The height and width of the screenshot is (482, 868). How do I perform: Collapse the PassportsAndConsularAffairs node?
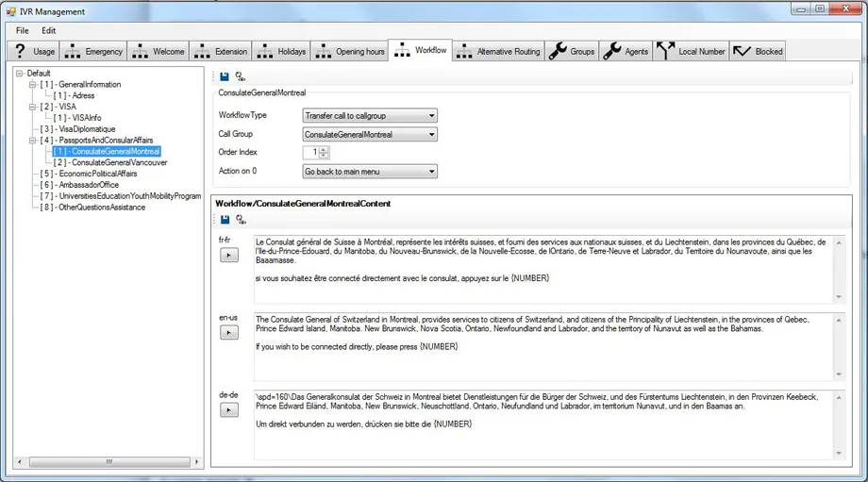click(x=33, y=140)
